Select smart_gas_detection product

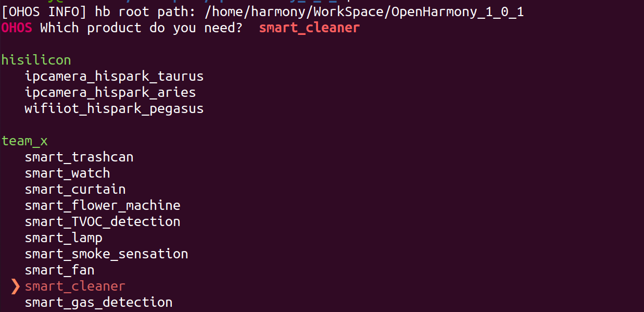[x=98, y=302]
